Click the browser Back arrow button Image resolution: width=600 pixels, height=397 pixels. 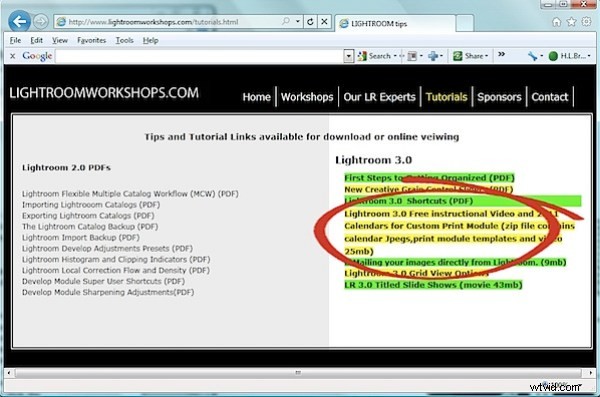(x=19, y=21)
